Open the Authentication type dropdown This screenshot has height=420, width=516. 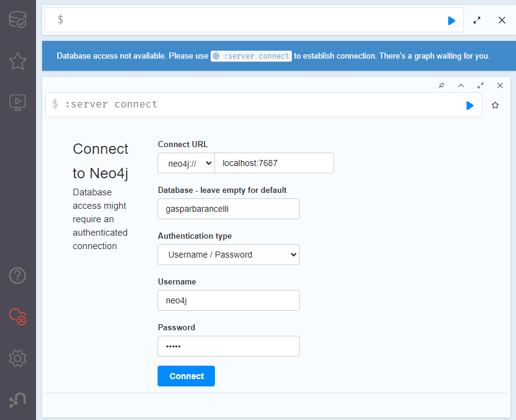pos(229,255)
